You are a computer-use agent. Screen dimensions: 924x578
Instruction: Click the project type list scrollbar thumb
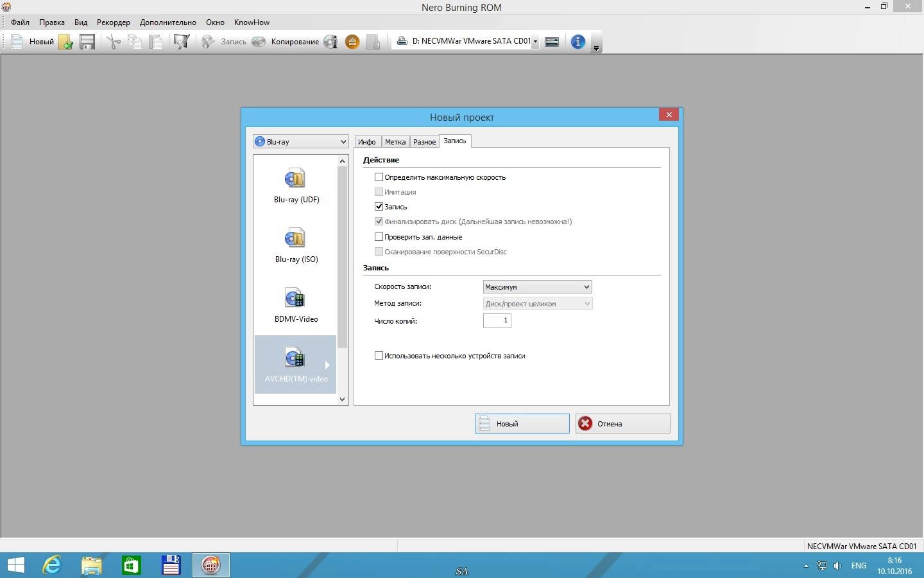[x=342, y=257]
